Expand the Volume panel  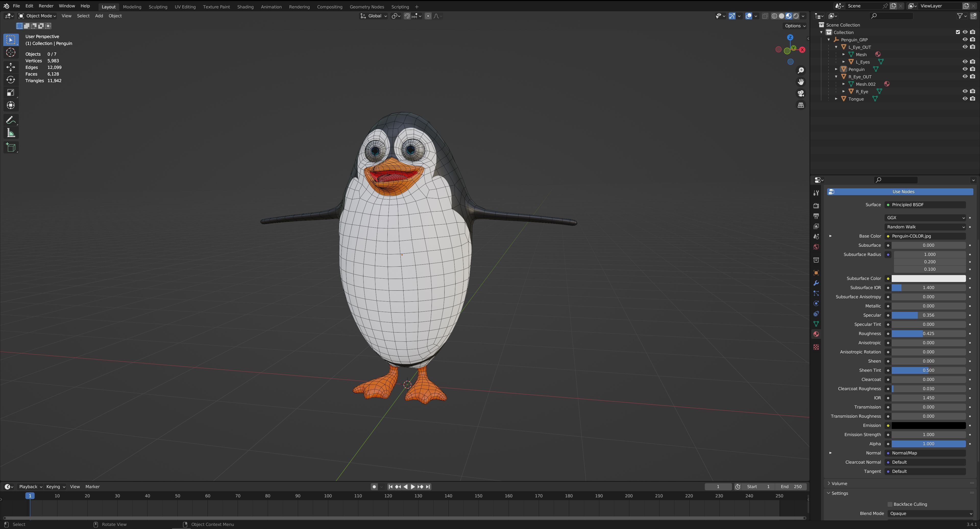coord(839,483)
